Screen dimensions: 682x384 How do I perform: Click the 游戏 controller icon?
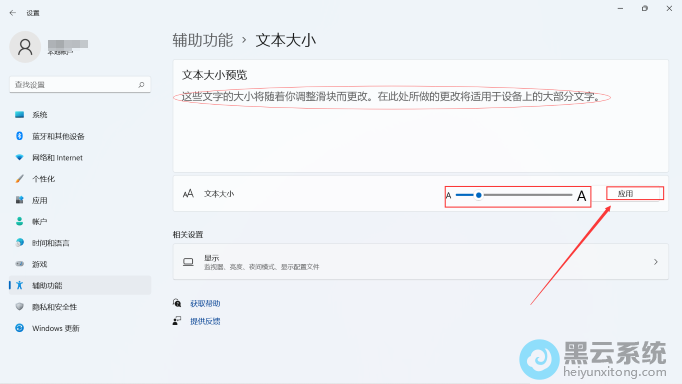(x=20, y=264)
